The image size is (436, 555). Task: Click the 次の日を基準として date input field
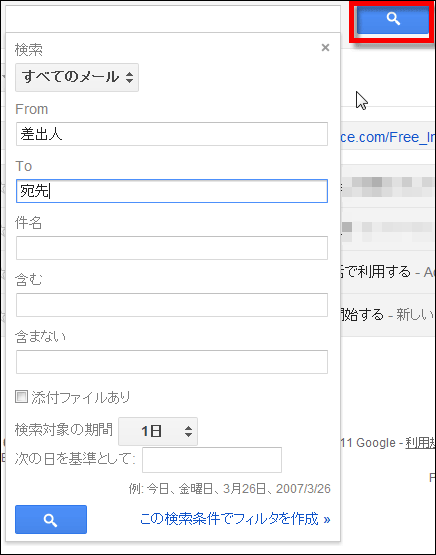pyautogui.click(x=212, y=460)
